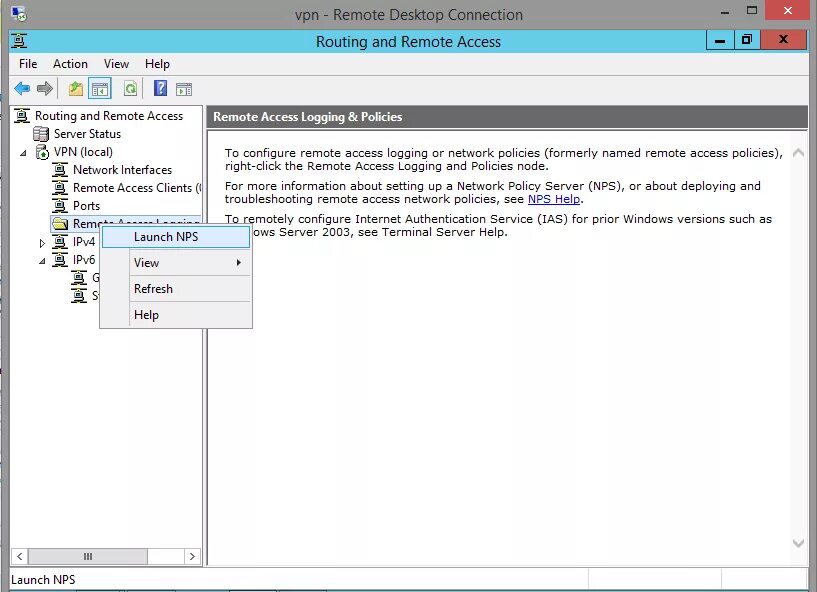Click the Up one level folder icon

click(76, 89)
